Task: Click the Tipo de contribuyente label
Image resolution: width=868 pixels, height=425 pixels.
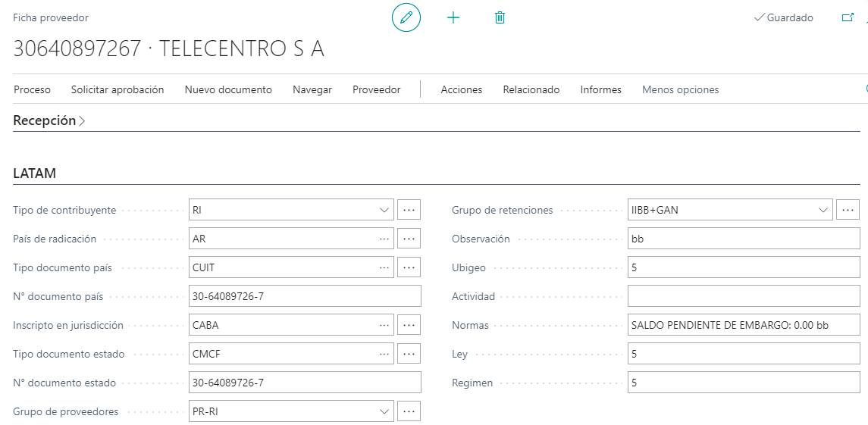Action: click(64, 211)
